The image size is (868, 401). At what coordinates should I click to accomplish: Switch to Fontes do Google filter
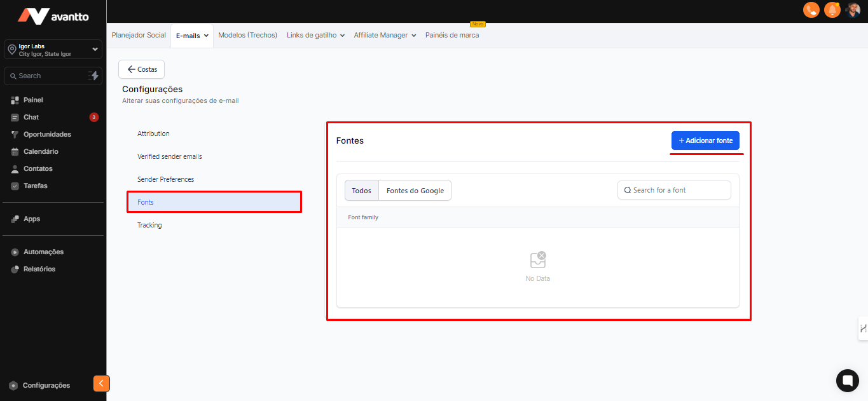415,191
